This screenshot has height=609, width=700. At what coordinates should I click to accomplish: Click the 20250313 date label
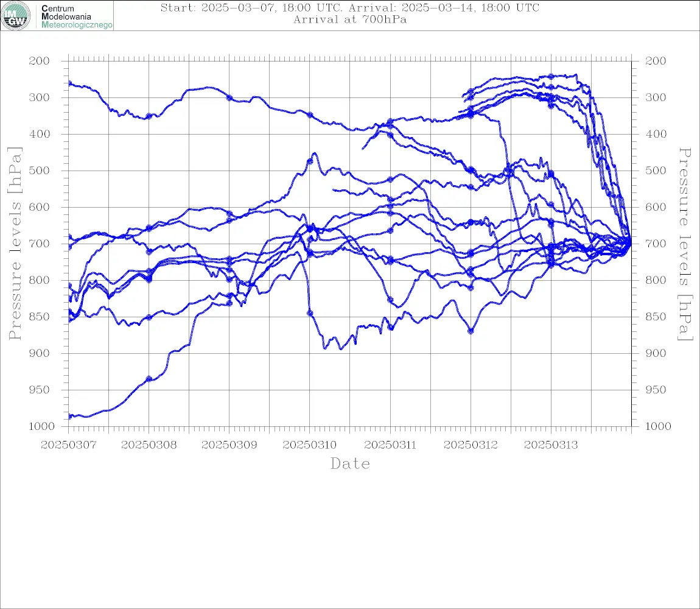[551, 445]
